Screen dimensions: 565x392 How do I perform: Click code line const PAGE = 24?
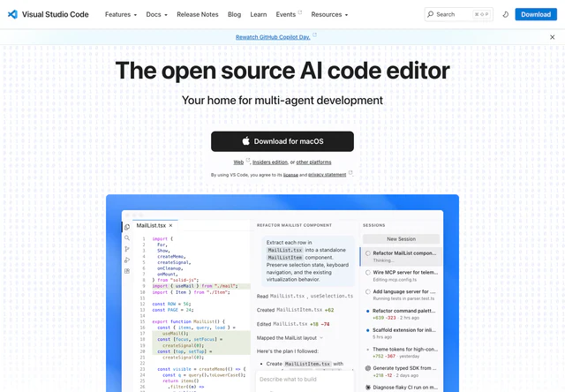tap(173, 310)
